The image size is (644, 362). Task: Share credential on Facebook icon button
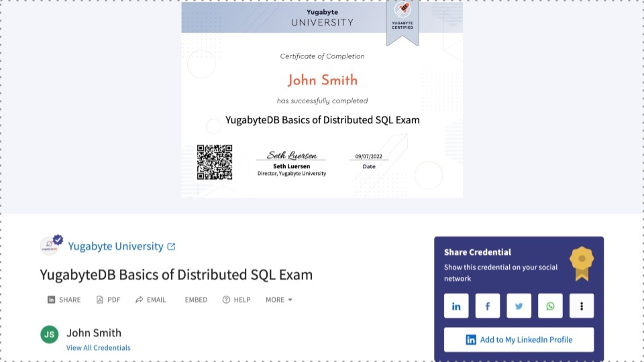pyautogui.click(x=488, y=306)
